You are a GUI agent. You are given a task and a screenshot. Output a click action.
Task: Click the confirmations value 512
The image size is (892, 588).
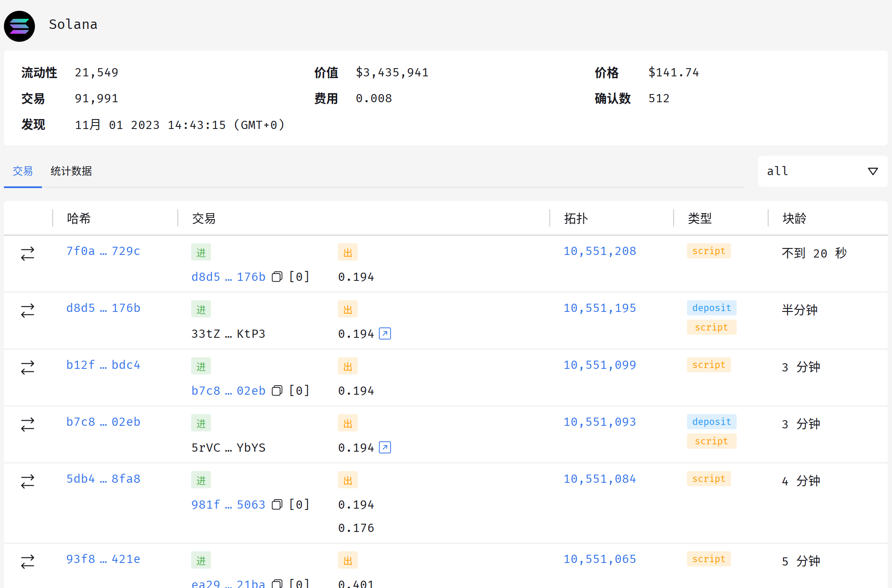pyautogui.click(x=659, y=98)
